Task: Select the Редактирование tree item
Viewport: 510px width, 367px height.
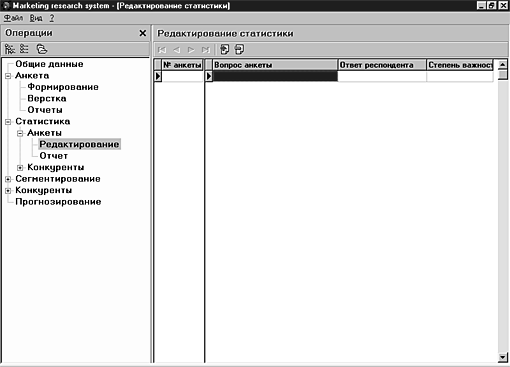Action: (x=79, y=144)
